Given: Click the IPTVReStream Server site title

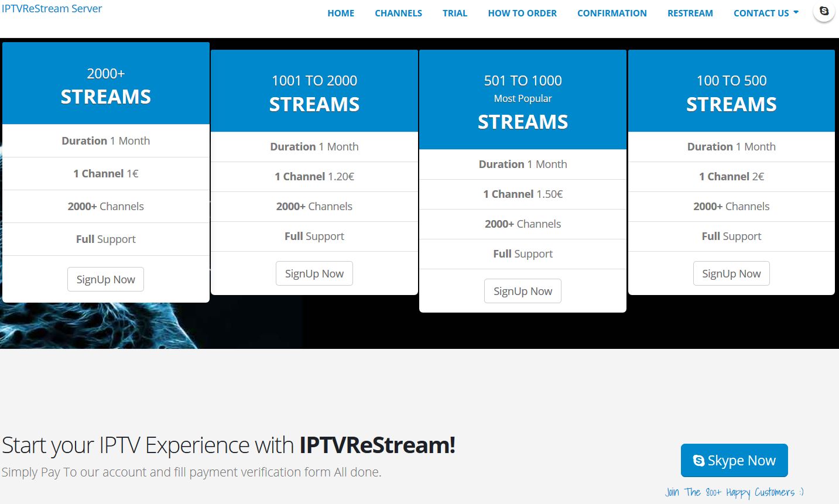Looking at the screenshot, I should click(52, 9).
